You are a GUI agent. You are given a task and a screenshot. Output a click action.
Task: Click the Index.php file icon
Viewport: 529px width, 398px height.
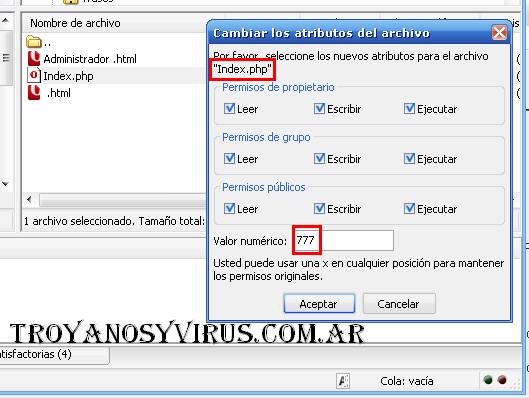[34, 76]
